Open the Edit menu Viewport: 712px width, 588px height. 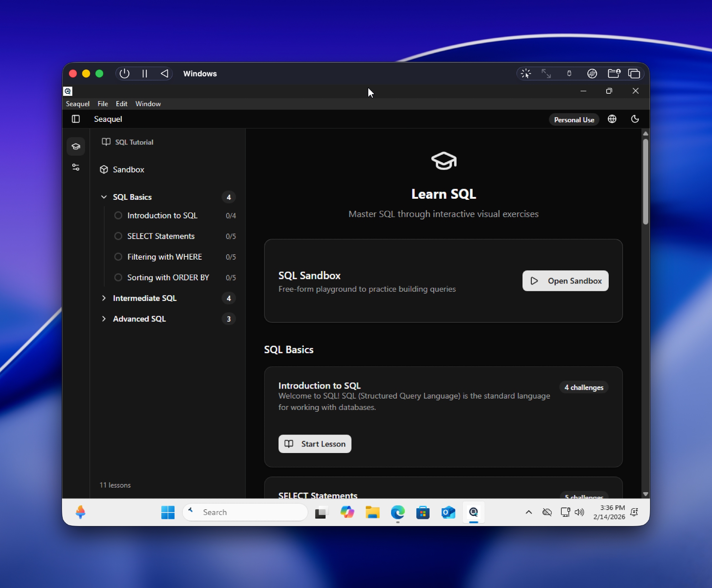pos(121,104)
